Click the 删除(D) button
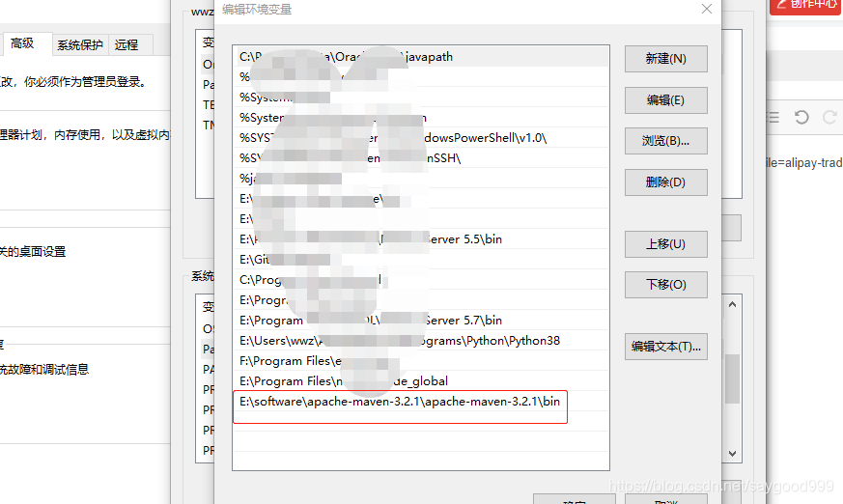 pyautogui.click(x=665, y=182)
